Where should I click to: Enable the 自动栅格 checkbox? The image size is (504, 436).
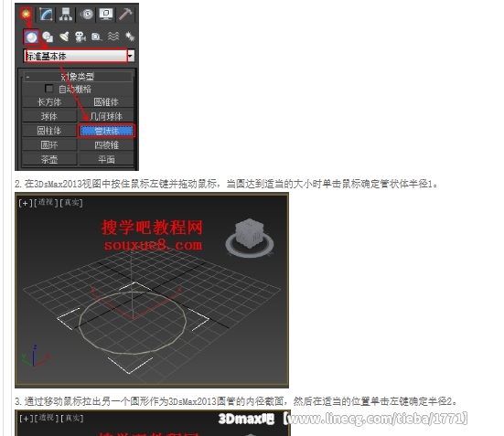[x=48, y=89]
